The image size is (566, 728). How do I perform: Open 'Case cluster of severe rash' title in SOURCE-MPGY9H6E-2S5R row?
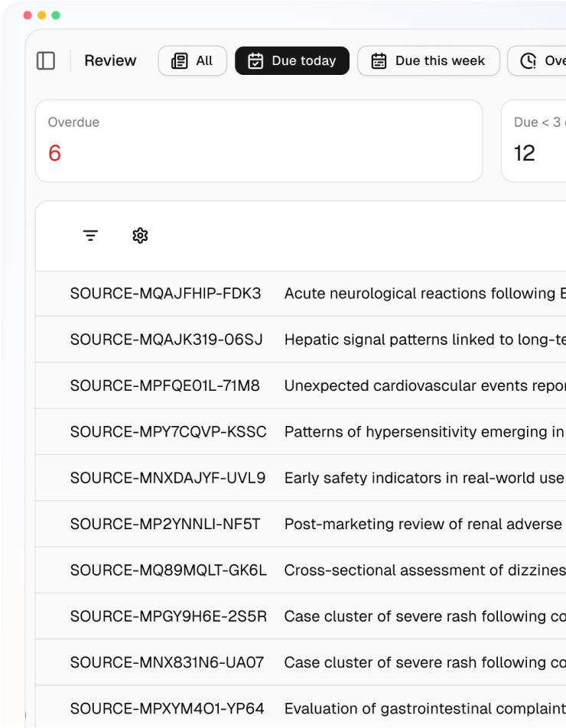coord(424,616)
